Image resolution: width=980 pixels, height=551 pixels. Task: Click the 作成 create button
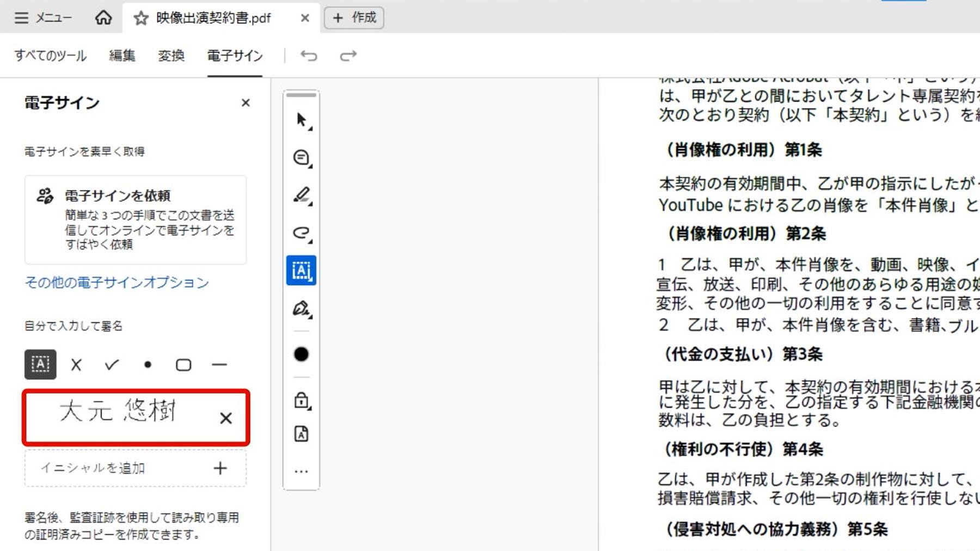point(354,18)
